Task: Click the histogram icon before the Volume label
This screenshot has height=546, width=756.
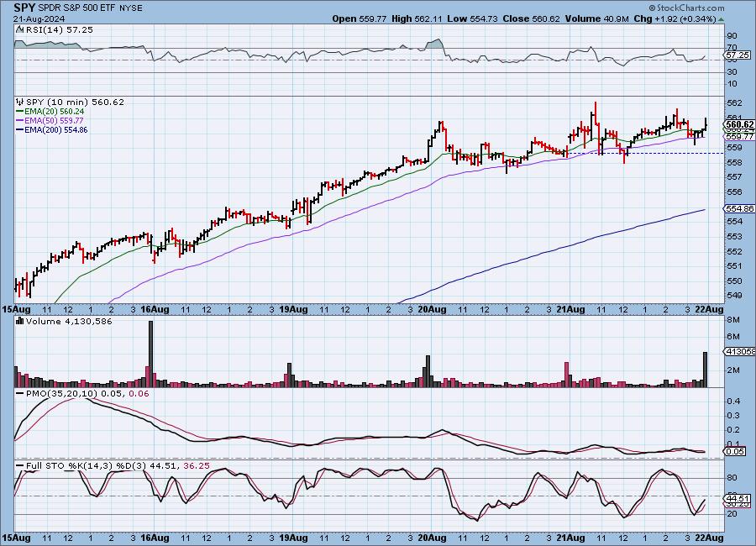Action: (20, 321)
